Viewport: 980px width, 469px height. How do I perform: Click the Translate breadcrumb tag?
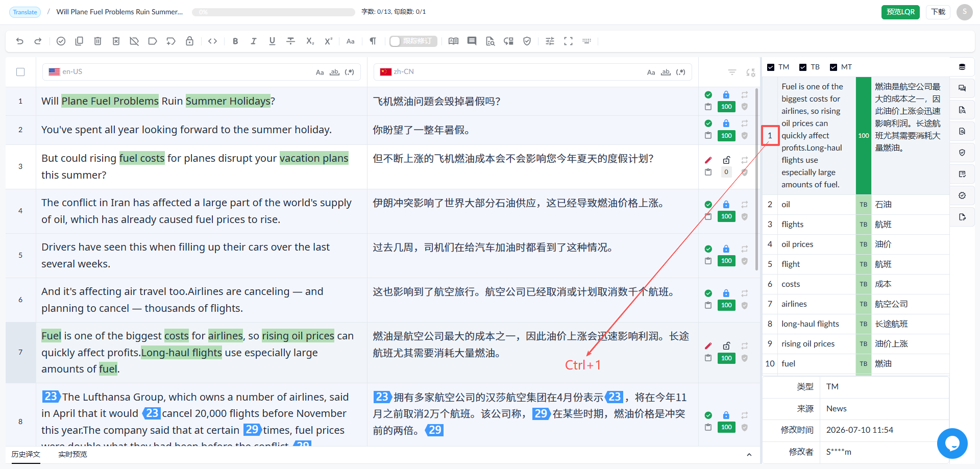click(25, 12)
